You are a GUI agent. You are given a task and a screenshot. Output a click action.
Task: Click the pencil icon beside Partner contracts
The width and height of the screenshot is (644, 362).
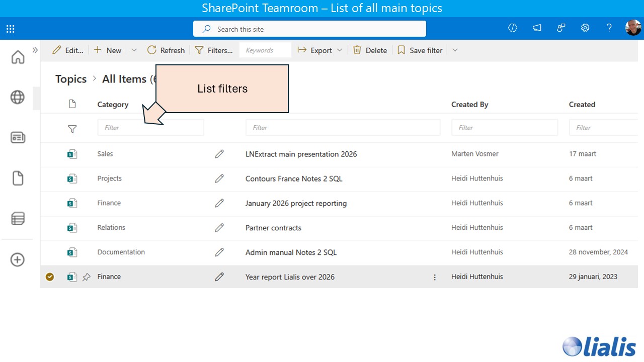(x=219, y=228)
